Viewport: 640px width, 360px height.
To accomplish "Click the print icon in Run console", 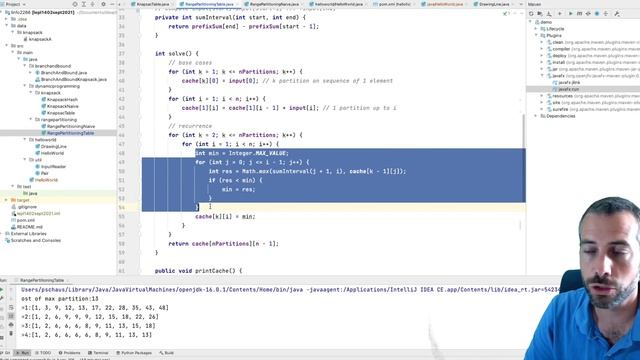I will [x=11, y=325].
